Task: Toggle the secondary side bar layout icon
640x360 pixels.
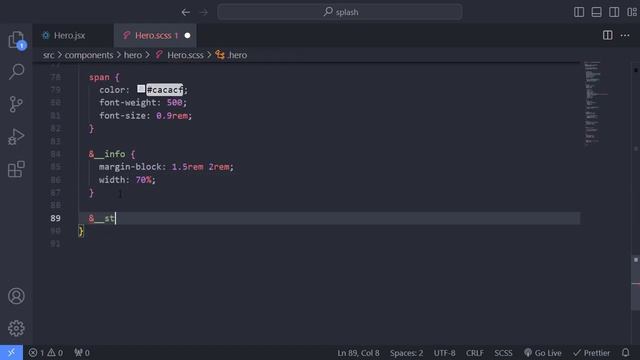Action: [x=614, y=12]
